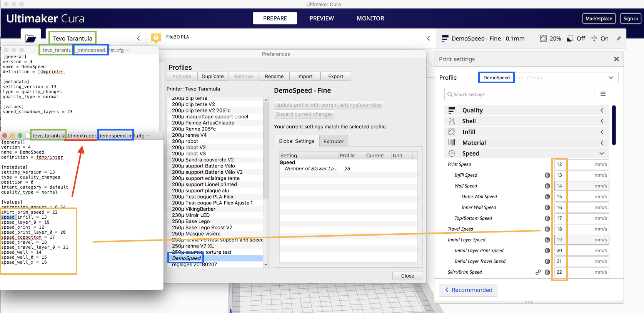Screen dimensions: 644x313
Task: Click Export profile button
Action: 336,77
